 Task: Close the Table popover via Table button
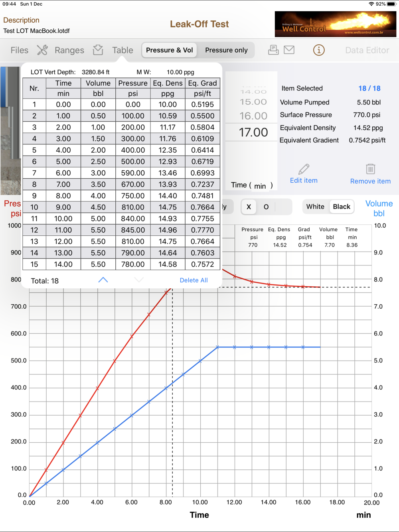click(x=122, y=50)
